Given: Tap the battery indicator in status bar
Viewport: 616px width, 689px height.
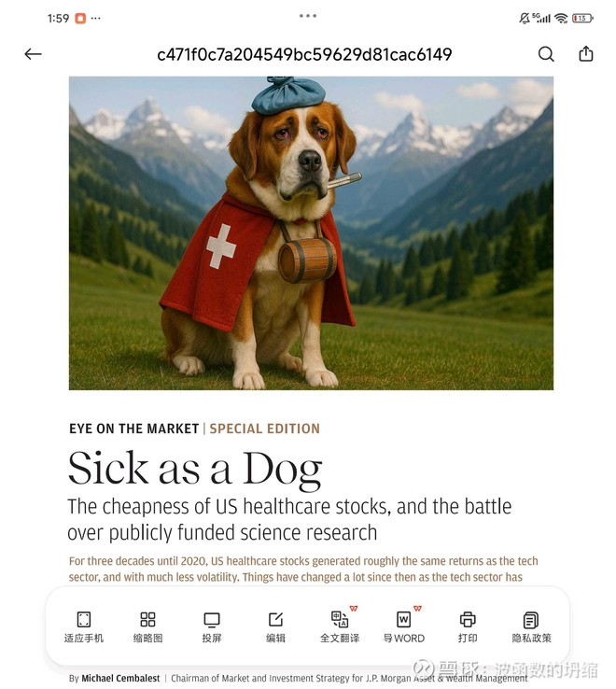Looking at the screenshot, I should pos(582,18).
